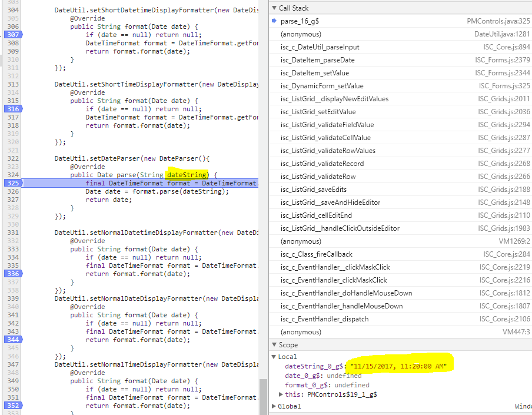The width and height of the screenshot is (532, 415).
Task: Select the isc_ListGrid_saveEdits frame
Action: pos(313,190)
